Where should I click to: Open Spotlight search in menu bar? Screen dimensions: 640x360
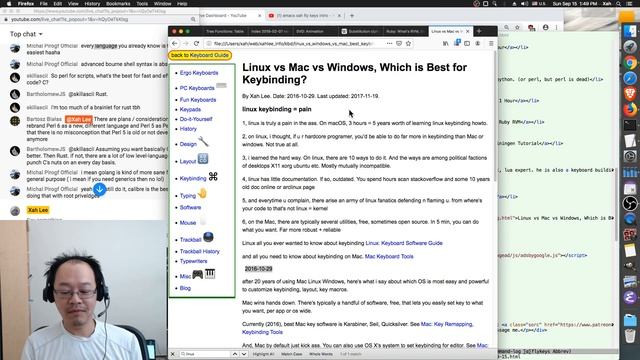[x=619, y=4]
